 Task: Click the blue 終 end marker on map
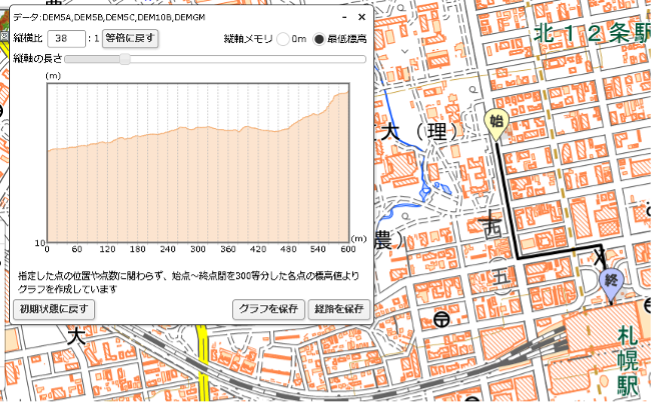[611, 283]
